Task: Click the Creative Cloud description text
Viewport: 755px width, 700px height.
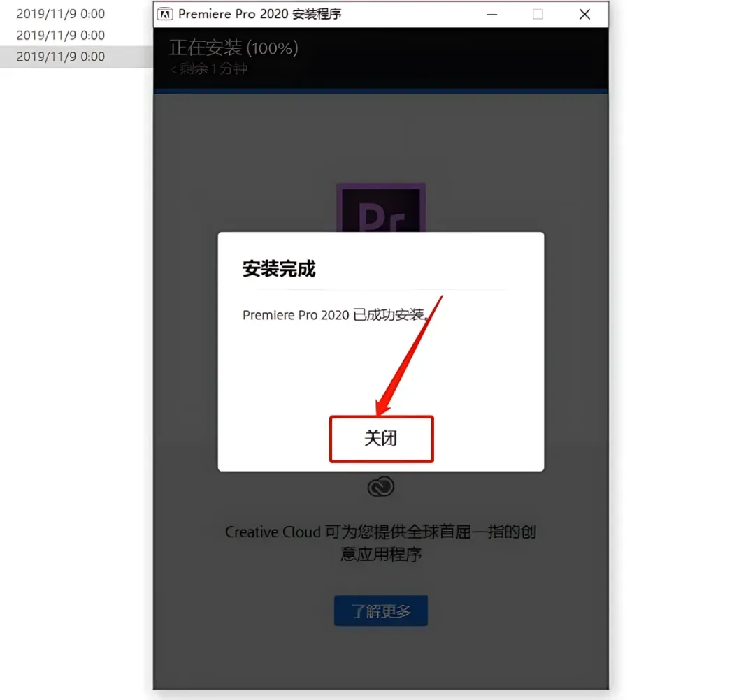Action: [x=381, y=543]
